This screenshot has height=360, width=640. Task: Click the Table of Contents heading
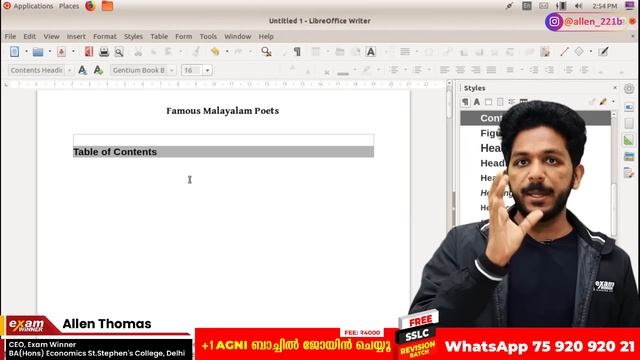click(x=115, y=152)
